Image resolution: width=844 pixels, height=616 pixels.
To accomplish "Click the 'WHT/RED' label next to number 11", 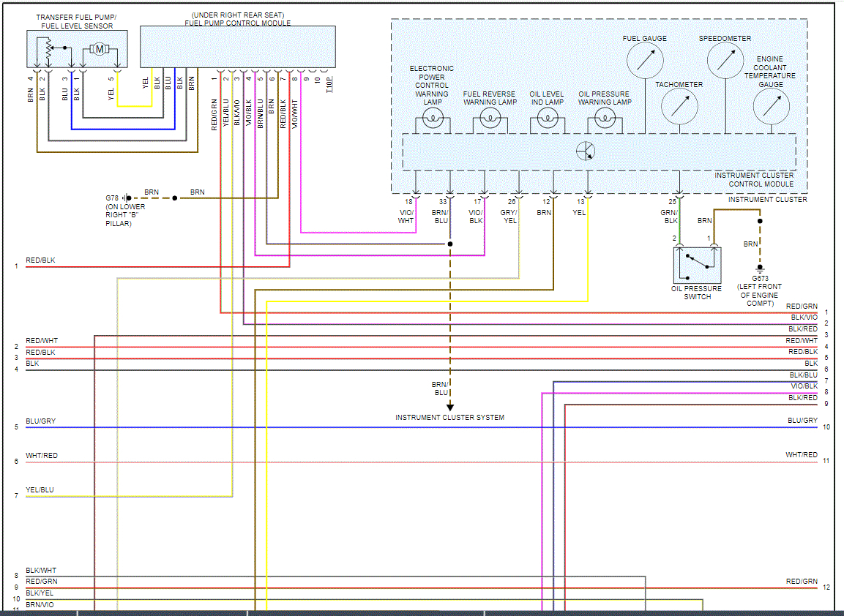I will pyautogui.click(x=802, y=455).
